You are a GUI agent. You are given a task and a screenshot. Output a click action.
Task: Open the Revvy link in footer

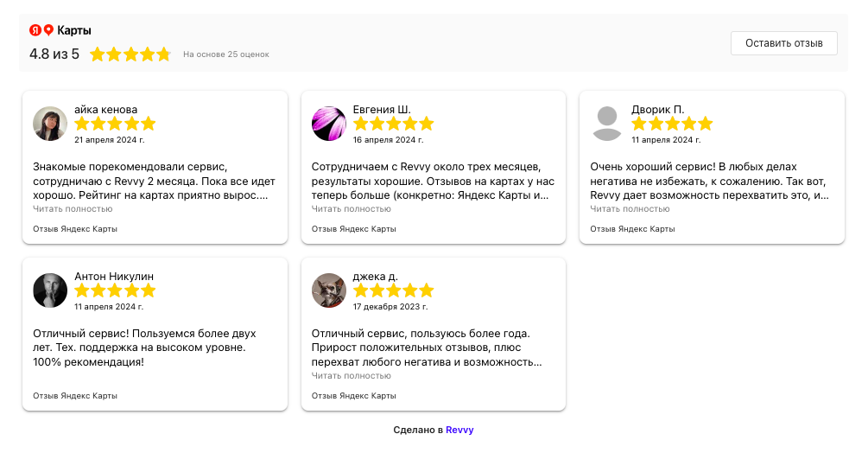coord(459,430)
